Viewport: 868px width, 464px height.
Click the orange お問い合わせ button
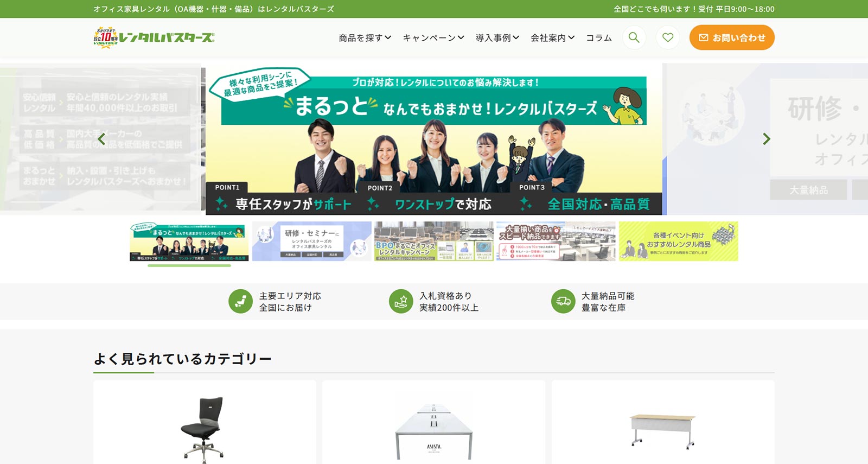(x=731, y=37)
